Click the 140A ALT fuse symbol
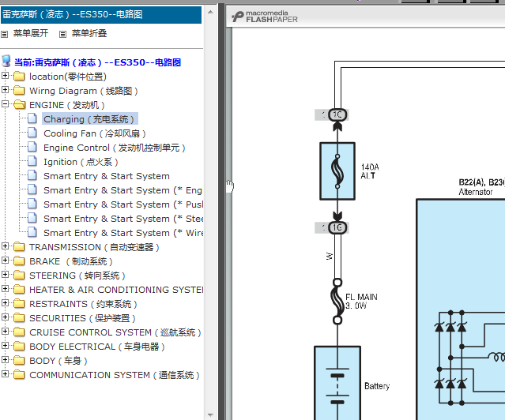 337,171
